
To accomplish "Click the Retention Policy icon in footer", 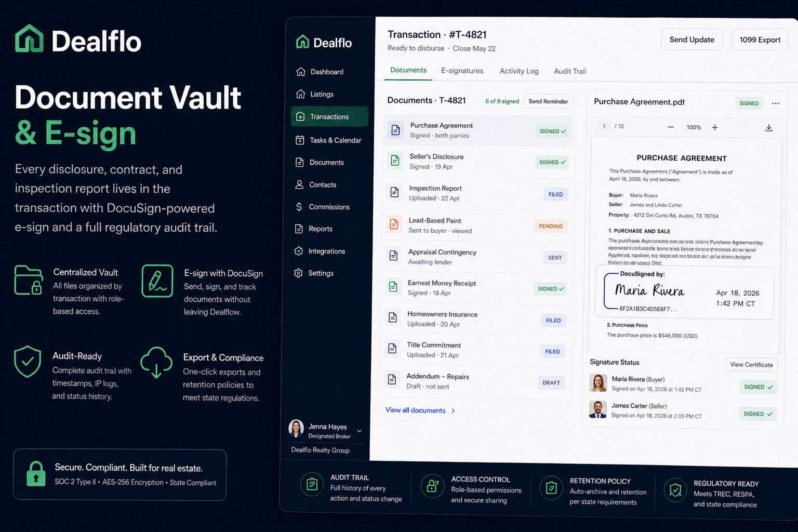I will [x=551, y=488].
